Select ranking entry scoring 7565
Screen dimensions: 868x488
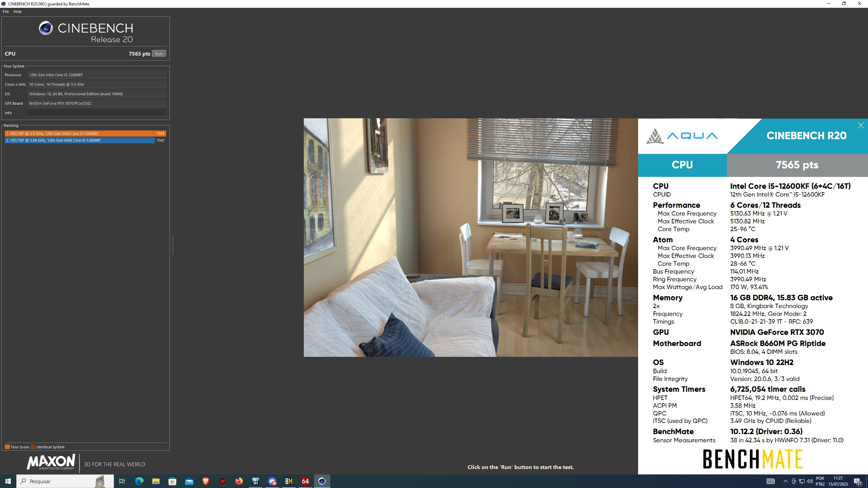(85, 134)
